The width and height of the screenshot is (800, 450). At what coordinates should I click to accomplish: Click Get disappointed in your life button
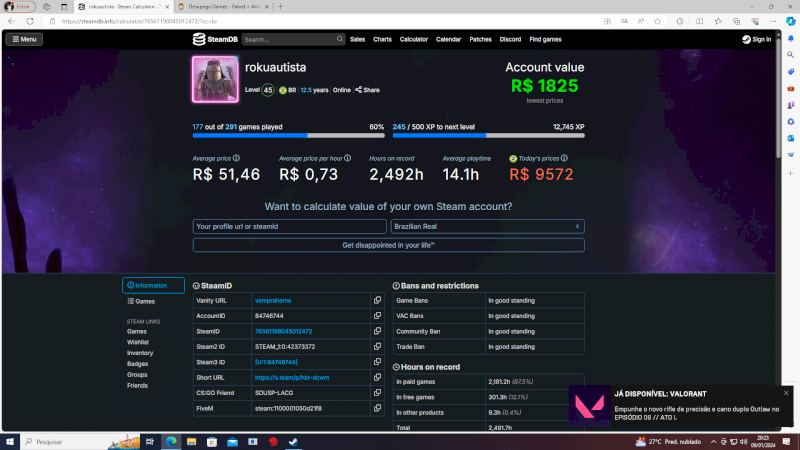click(x=388, y=245)
